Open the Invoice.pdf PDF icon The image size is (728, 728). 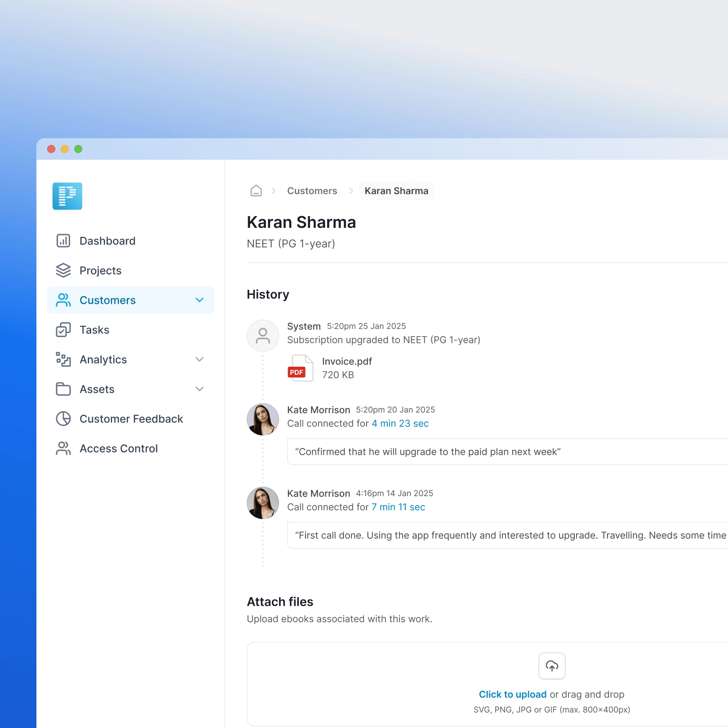tap(300, 368)
